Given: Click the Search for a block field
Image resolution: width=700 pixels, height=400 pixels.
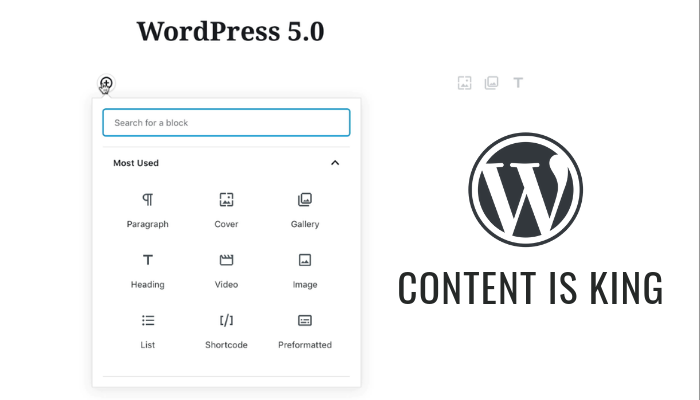Looking at the screenshot, I should click(226, 123).
